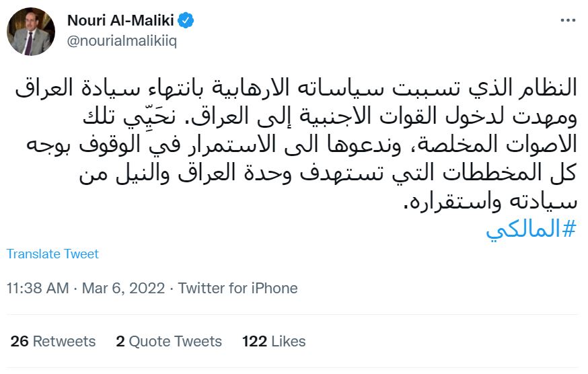
Task: Click the Nouri Al-Maliki display name
Action: coord(121,21)
